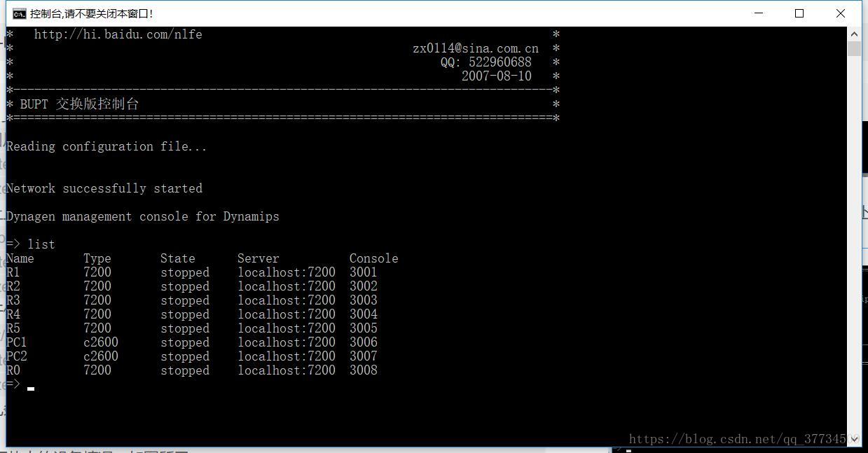Click device name PC1
Image resolution: width=868 pixels, height=453 pixels.
pyautogui.click(x=17, y=342)
